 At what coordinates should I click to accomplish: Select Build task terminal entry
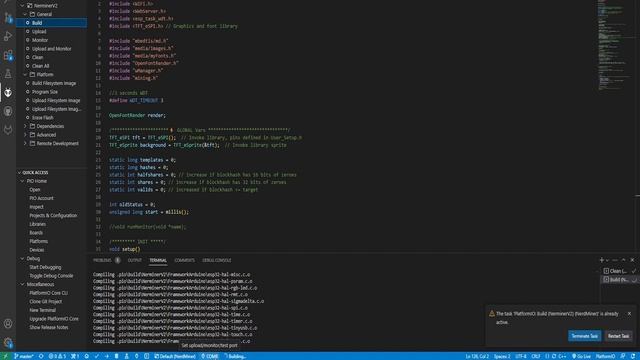tap(619, 280)
